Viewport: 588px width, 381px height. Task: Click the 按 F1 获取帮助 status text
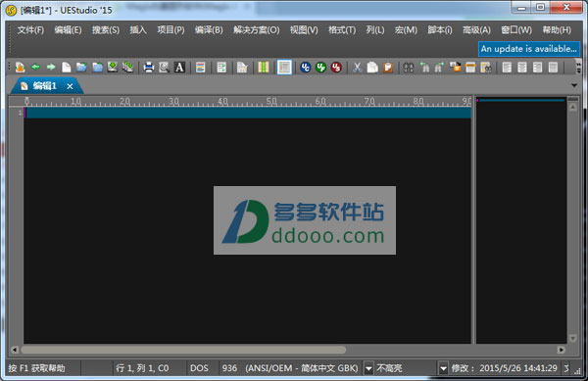[x=37, y=368]
